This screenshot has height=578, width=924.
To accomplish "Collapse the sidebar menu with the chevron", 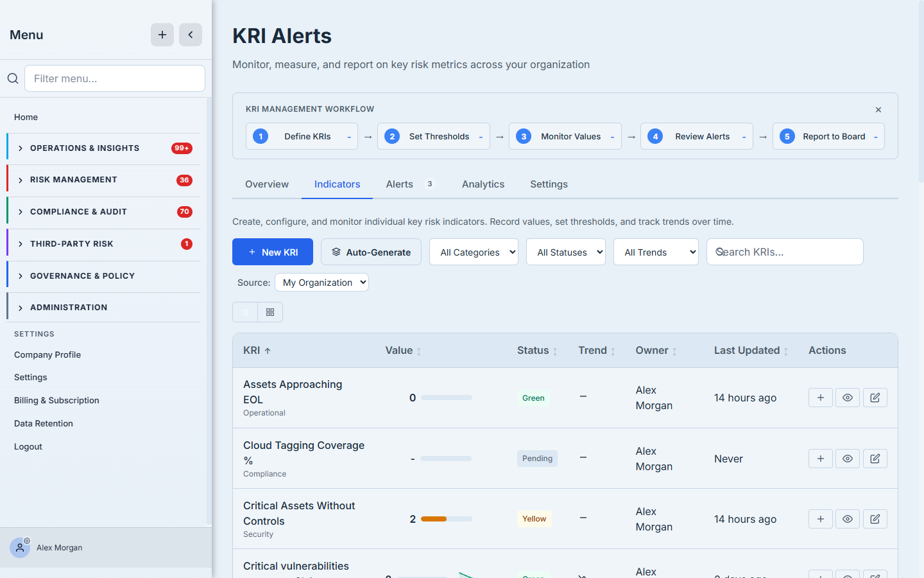I will [x=191, y=35].
